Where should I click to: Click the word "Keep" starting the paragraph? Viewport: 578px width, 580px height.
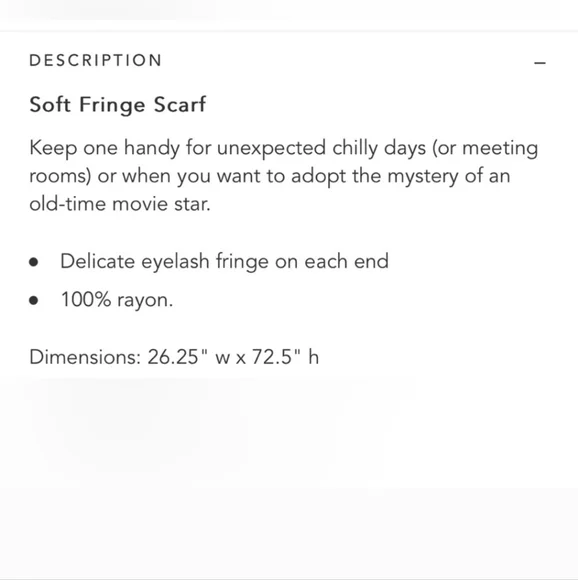(x=53, y=148)
